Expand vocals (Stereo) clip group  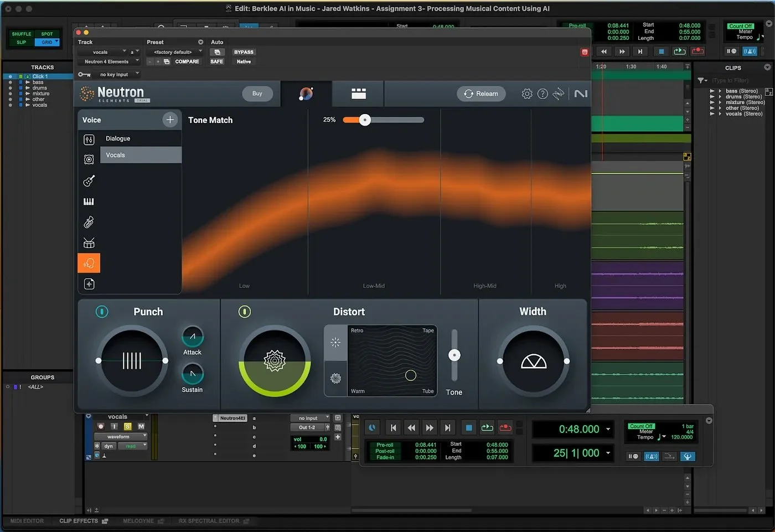tap(720, 113)
